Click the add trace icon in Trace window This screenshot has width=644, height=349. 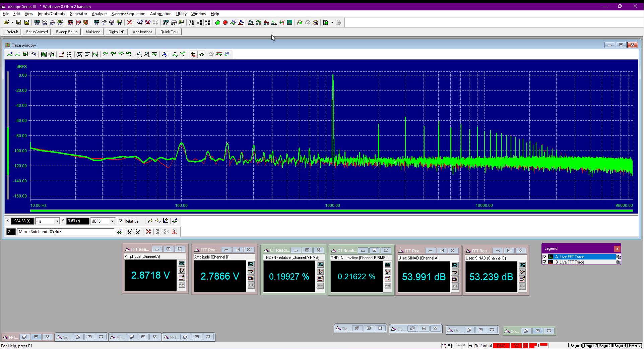(x=10, y=54)
